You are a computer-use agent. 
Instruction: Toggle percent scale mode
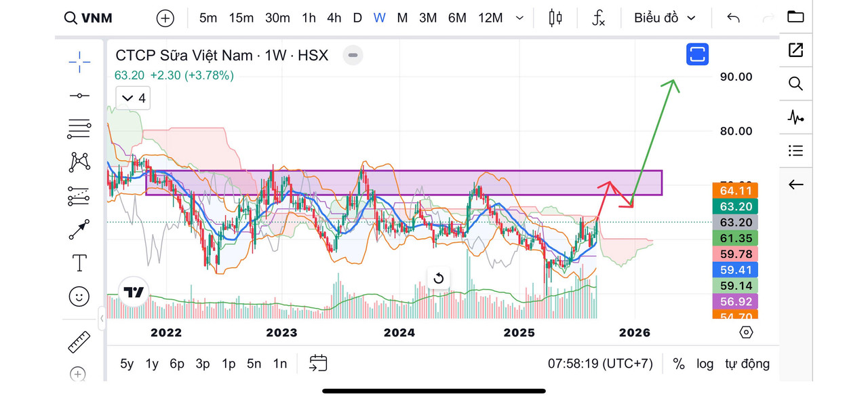tap(679, 364)
